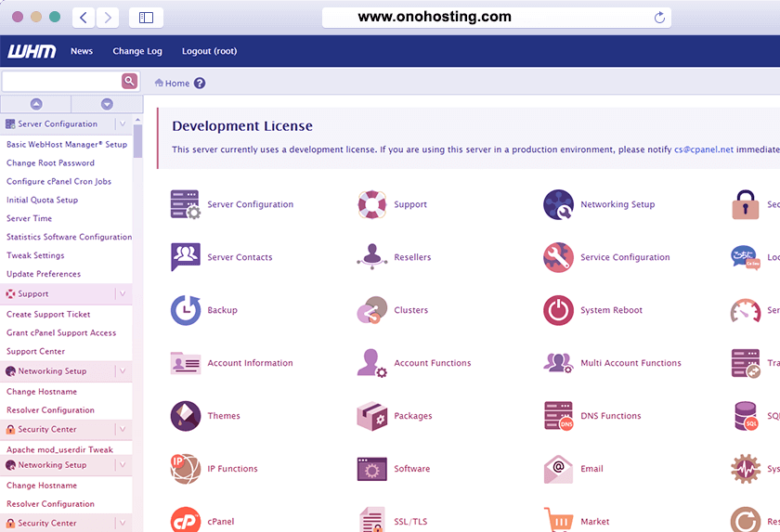Screen dimensions: 780x532
Task: Open the Networking Setup icon
Action: pyautogui.click(x=558, y=204)
